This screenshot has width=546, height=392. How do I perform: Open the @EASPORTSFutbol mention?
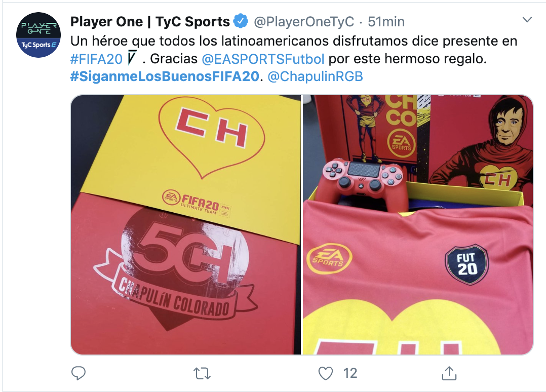click(x=263, y=59)
